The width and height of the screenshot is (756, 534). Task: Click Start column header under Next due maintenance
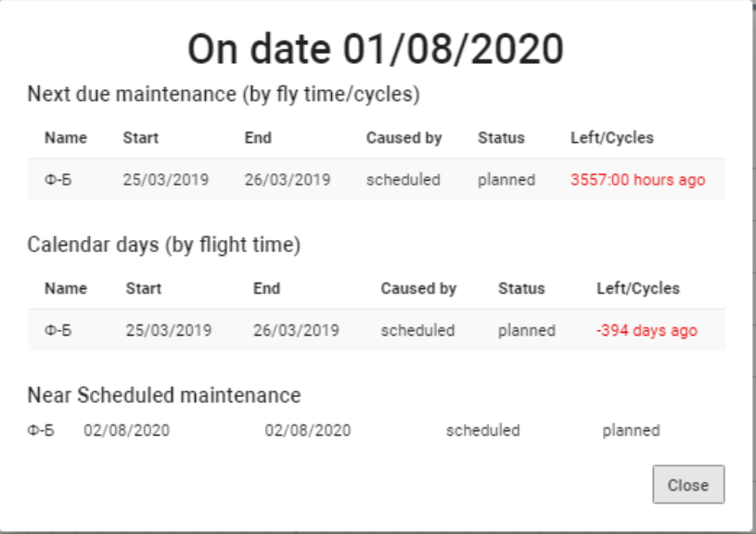140,137
